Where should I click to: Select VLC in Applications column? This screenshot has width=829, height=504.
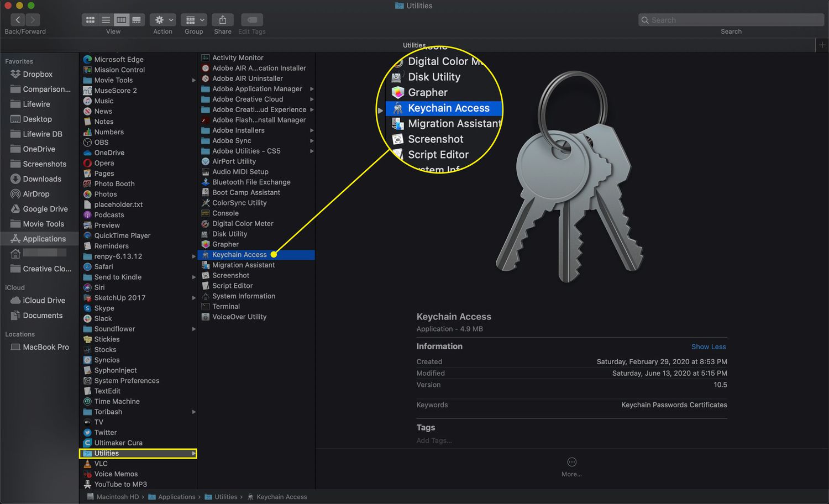point(101,464)
